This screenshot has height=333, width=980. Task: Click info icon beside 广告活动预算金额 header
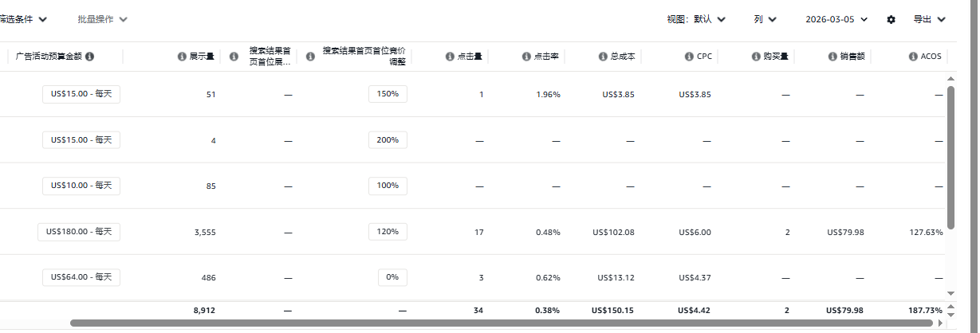[90, 57]
